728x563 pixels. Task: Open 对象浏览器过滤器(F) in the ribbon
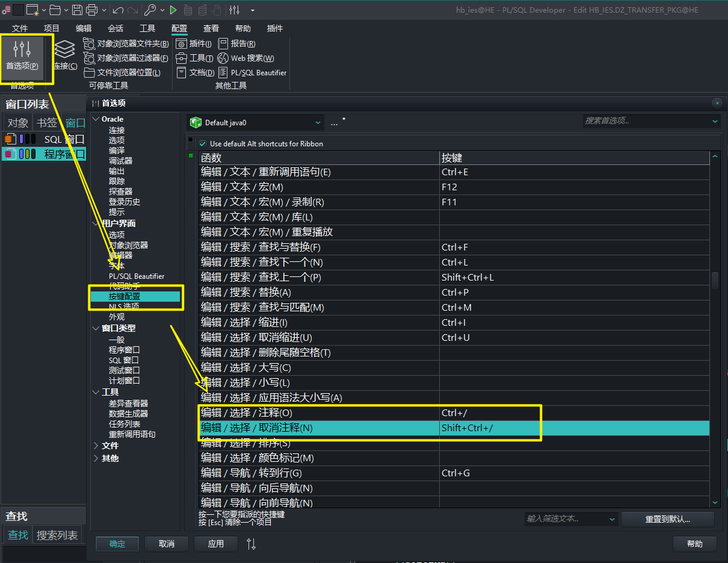126,58
